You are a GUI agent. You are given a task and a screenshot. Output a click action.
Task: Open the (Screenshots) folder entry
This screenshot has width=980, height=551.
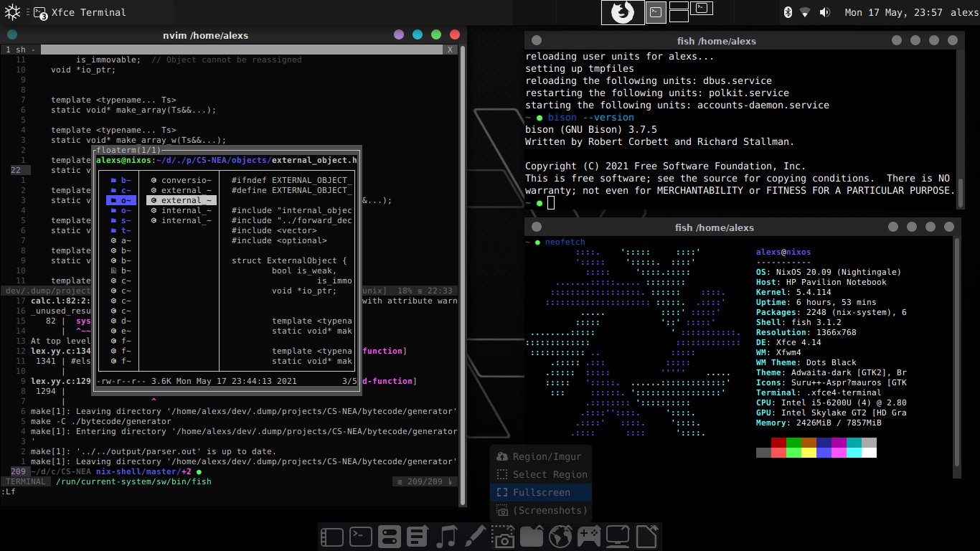(550, 510)
